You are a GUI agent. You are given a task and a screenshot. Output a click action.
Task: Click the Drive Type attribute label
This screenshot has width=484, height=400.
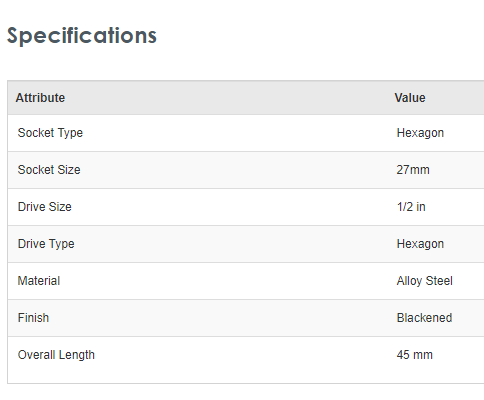(x=46, y=244)
